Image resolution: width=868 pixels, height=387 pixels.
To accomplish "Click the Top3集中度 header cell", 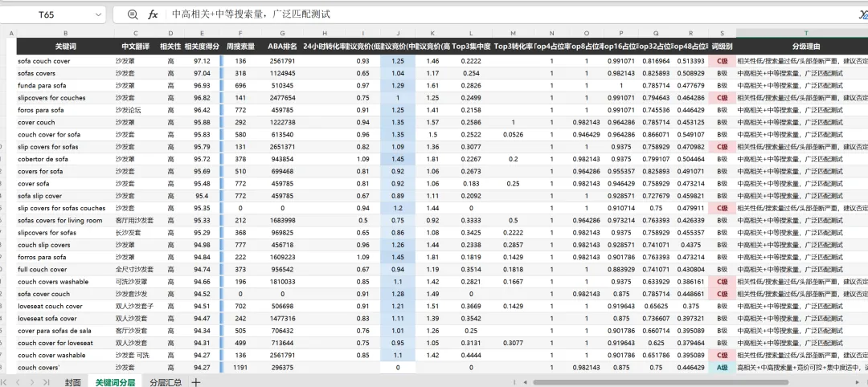I will pyautogui.click(x=471, y=47).
